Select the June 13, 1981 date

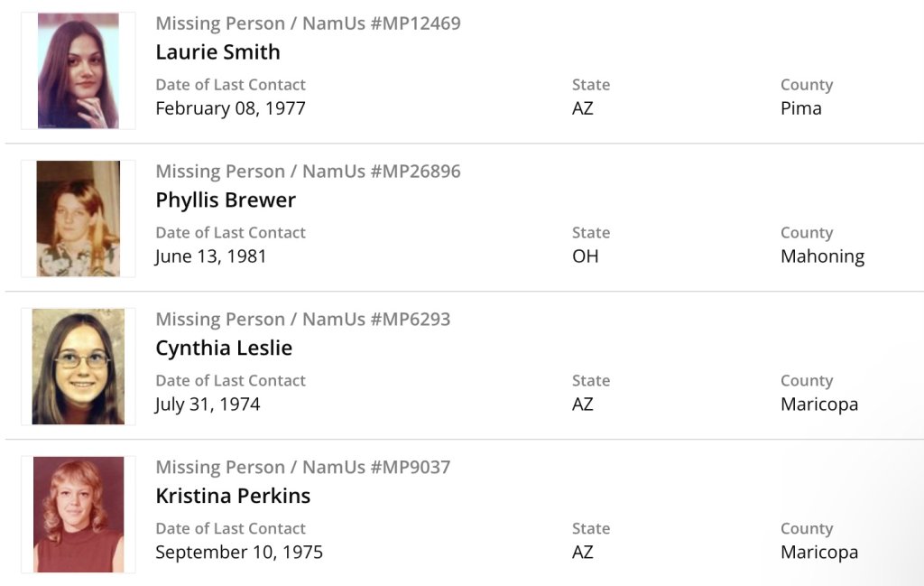coord(211,256)
